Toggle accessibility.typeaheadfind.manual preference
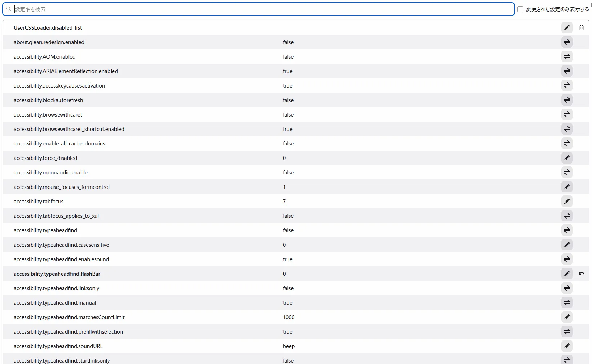 pyautogui.click(x=567, y=302)
